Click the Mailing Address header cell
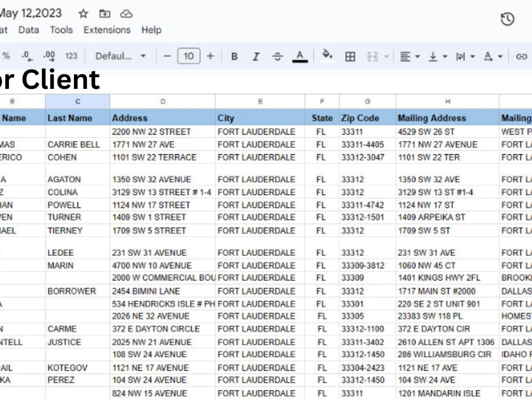532x399 pixels. tap(447, 118)
